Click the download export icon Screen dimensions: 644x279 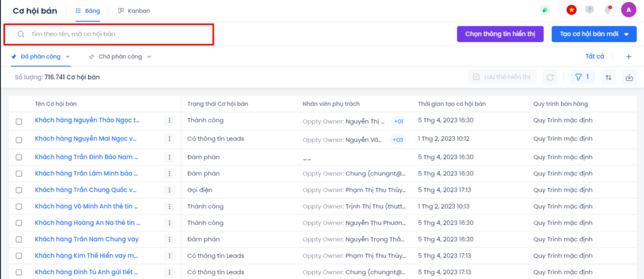click(629, 77)
